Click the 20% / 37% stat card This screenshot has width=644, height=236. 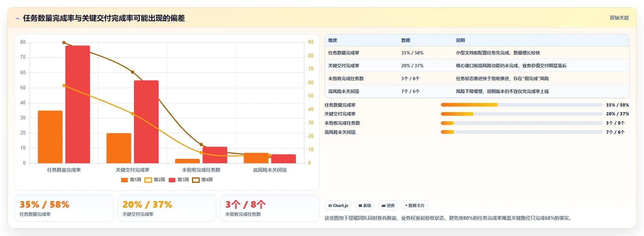point(167,208)
